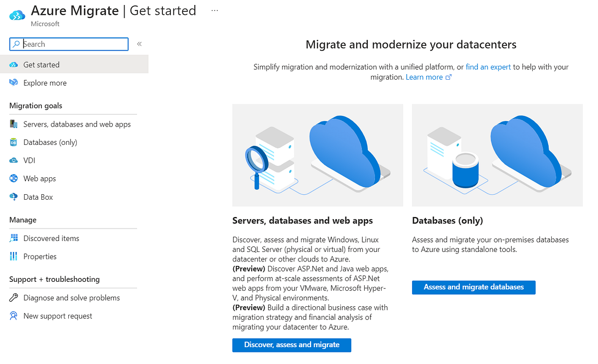Click the Web apps sidebar icon

(14, 178)
